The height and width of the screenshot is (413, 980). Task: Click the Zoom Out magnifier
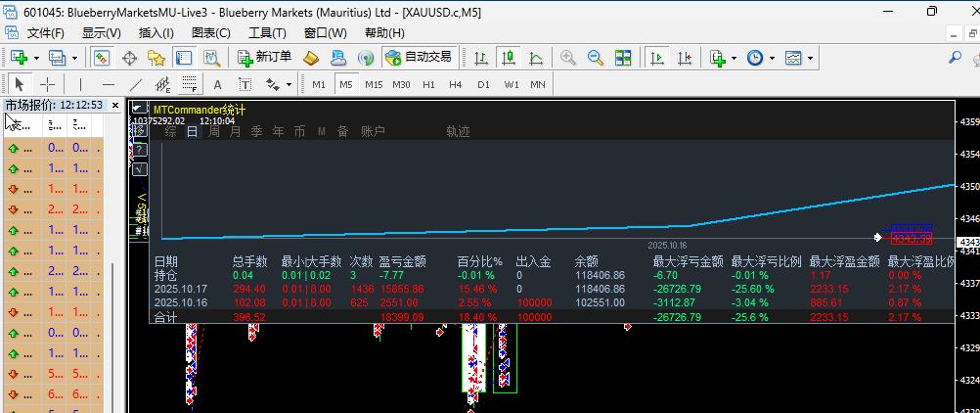pos(596,58)
